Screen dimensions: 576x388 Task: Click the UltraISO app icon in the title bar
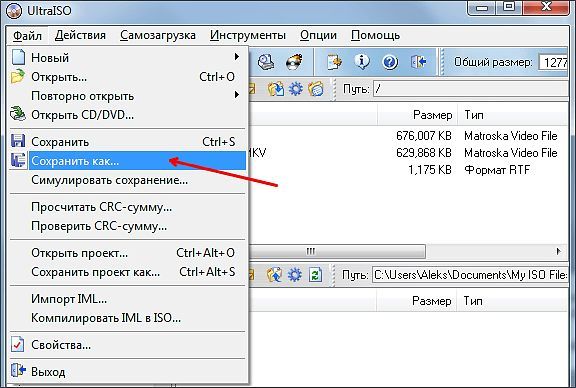pos(14,11)
